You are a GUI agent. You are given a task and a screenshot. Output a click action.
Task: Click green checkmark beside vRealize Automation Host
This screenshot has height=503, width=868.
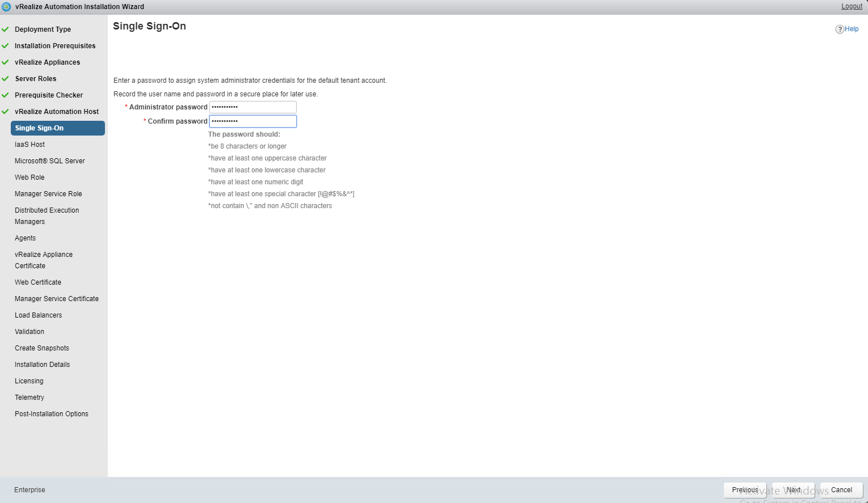click(5, 112)
